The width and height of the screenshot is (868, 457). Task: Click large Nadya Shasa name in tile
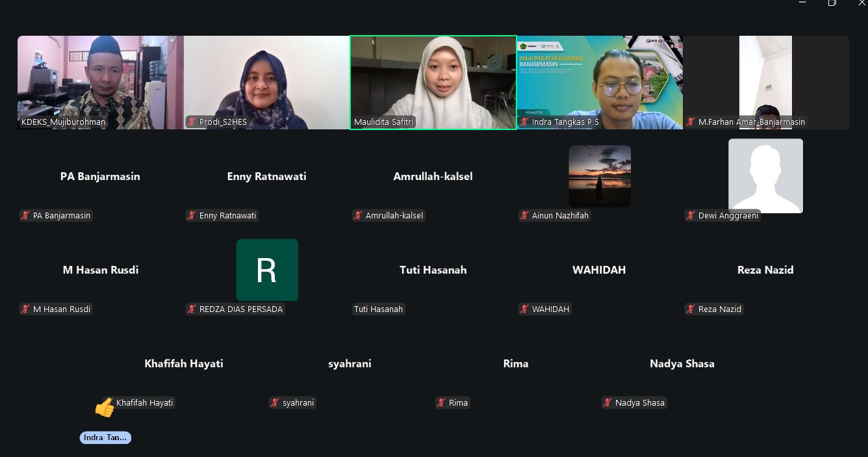[x=682, y=363]
